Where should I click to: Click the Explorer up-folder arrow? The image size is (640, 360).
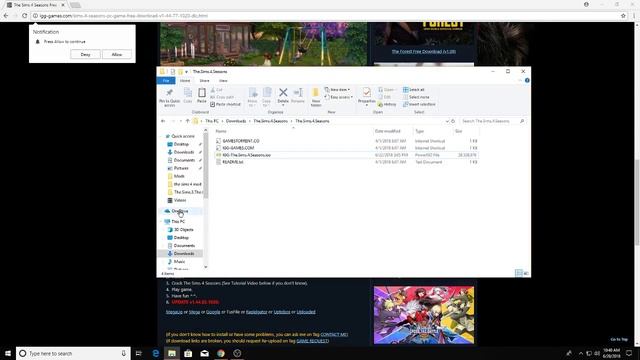tap(187, 121)
